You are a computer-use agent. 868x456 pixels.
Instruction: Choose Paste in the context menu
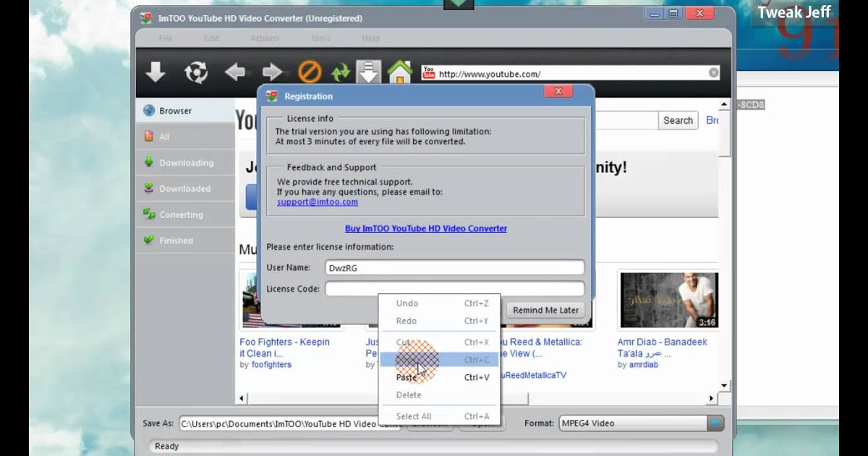439,377
